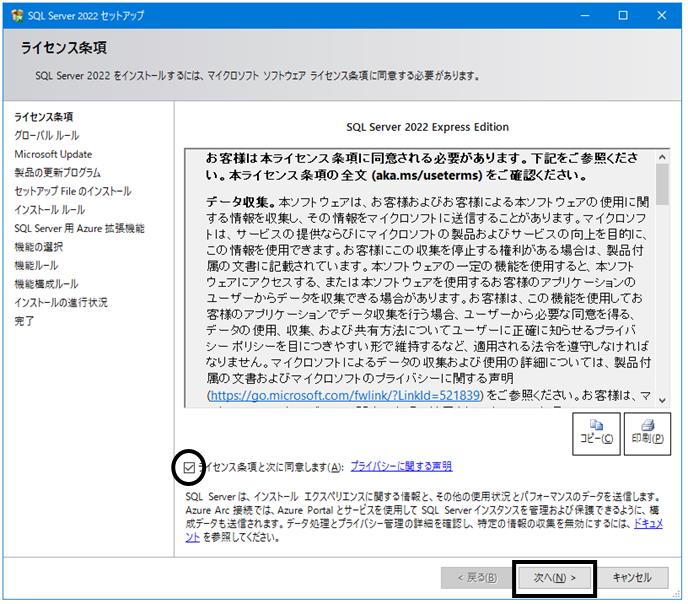
Task: Select グローバル ルール step in sidebar
Action: [x=47, y=136]
